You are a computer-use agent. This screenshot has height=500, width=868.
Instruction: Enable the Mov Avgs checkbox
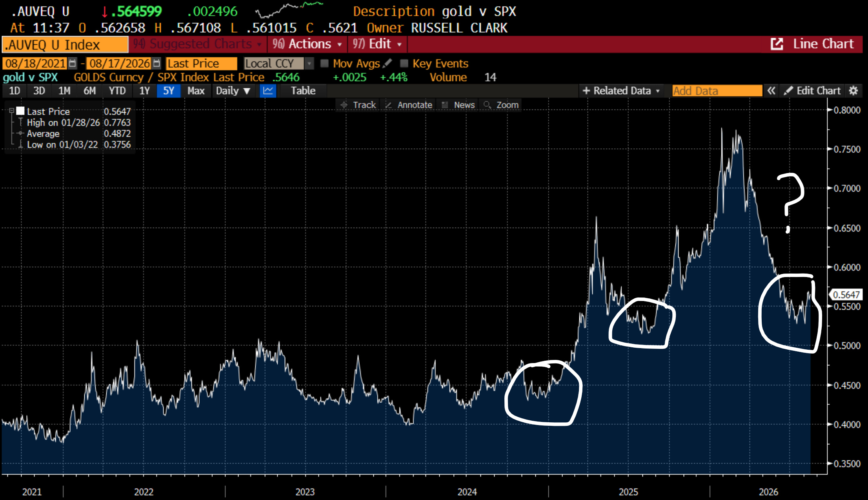[x=324, y=63]
